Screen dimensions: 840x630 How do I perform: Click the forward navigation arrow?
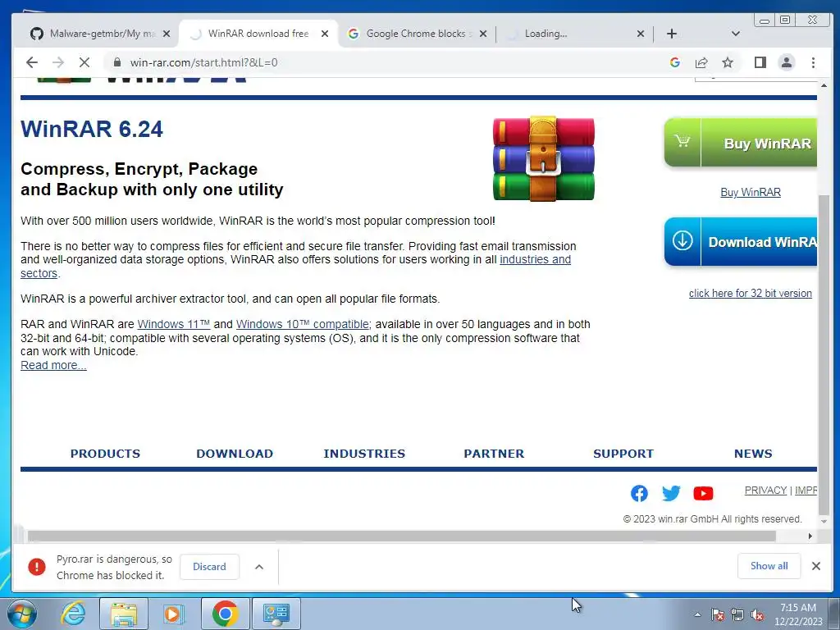(x=58, y=62)
